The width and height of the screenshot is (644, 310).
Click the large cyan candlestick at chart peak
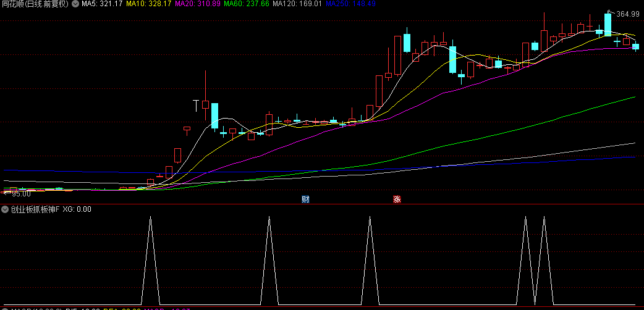[x=608, y=25]
